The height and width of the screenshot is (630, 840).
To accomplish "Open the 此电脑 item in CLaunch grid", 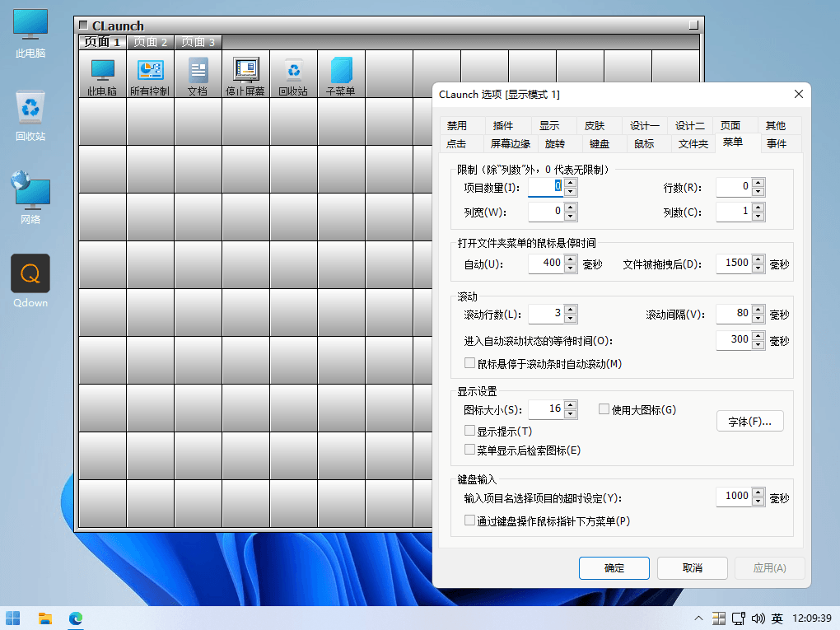I will point(102,74).
